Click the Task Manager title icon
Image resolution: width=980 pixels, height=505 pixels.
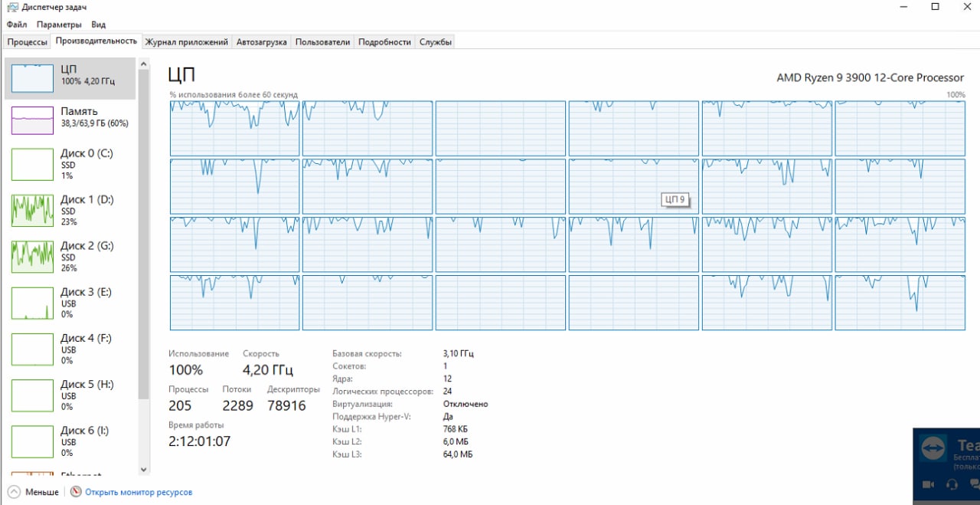(12, 7)
